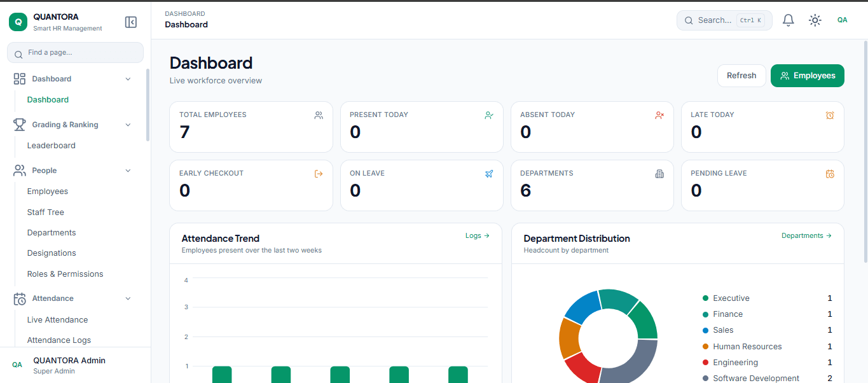Viewport: 868px width, 383px height.
Task: Collapse the Attendance section chevron
Action: click(128, 298)
